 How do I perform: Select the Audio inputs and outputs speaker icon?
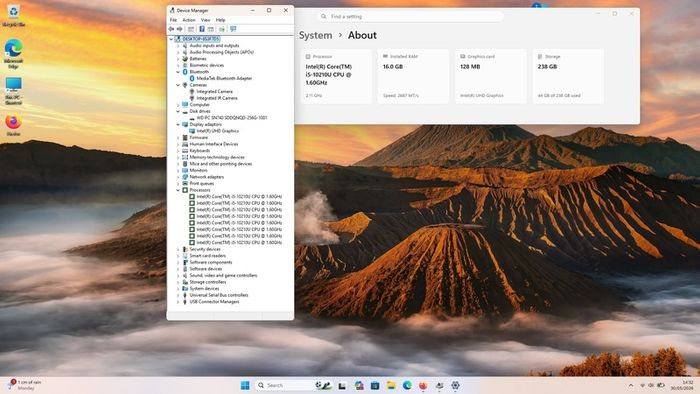click(185, 46)
